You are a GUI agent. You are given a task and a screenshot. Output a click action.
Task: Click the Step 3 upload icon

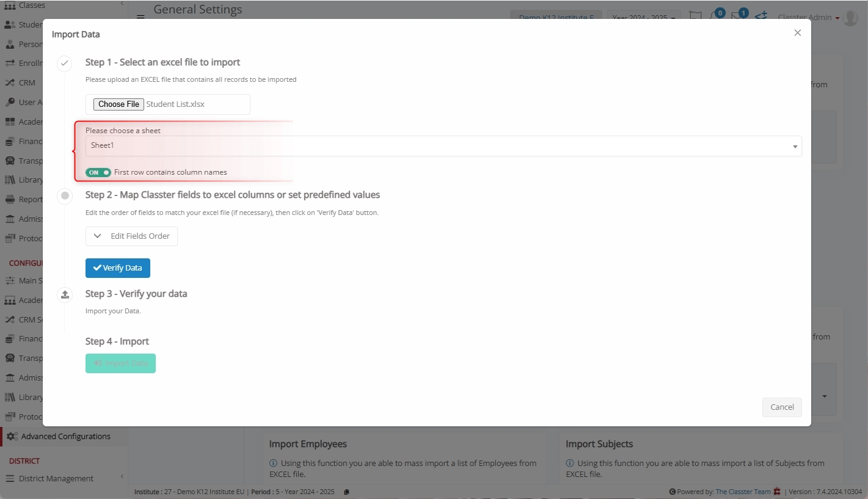pyautogui.click(x=65, y=294)
